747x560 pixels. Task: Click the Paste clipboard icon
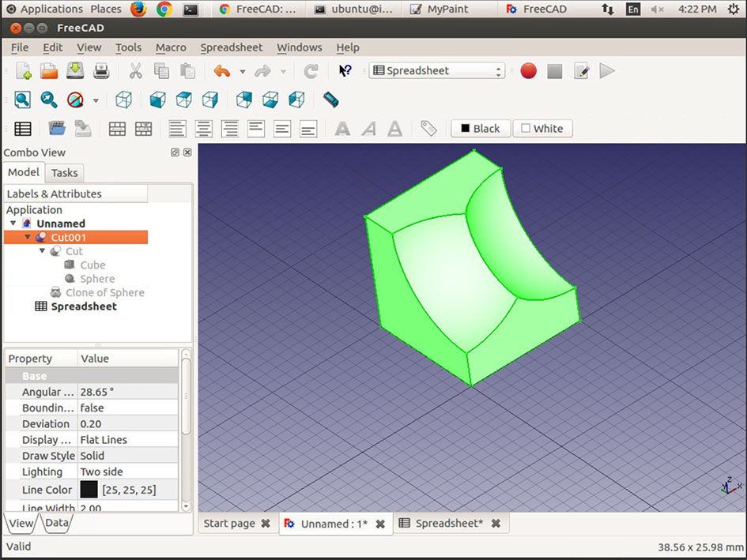click(187, 71)
